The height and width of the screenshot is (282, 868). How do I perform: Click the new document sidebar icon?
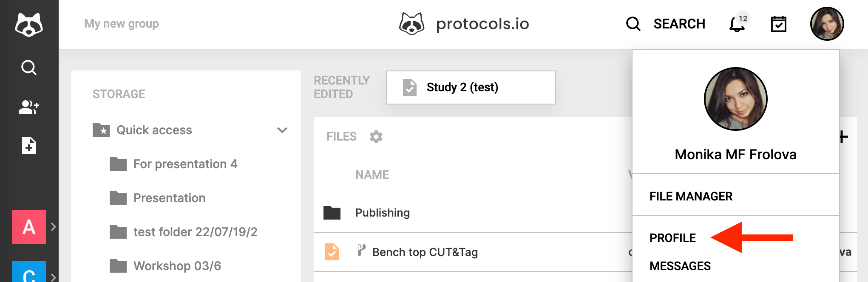tap(29, 145)
